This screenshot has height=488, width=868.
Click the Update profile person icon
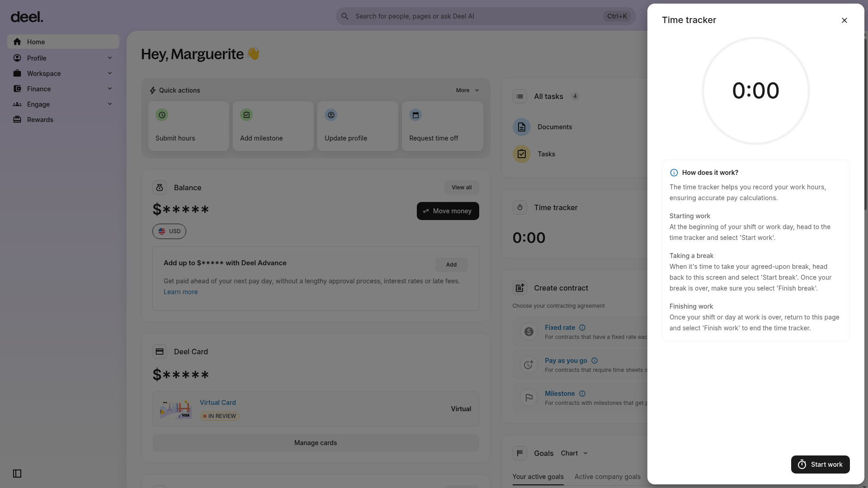(331, 115)
